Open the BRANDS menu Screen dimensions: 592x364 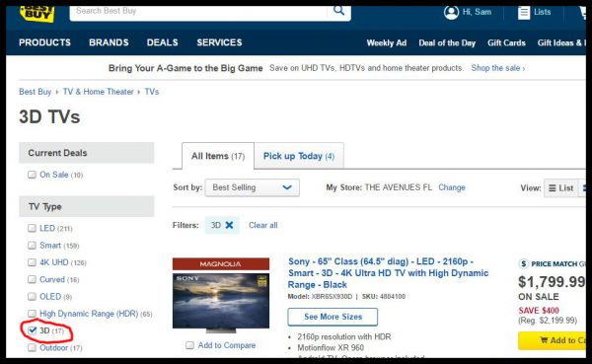pos(109,42)
